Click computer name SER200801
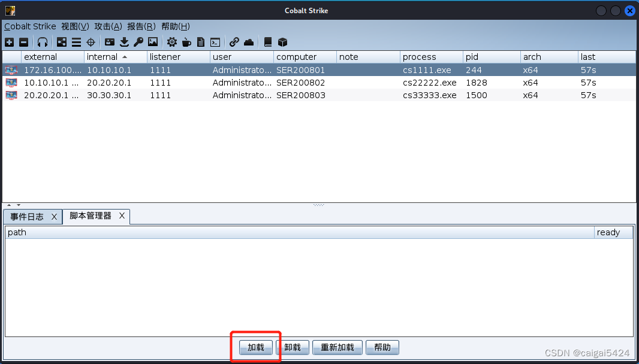 [x=300, y=70]
